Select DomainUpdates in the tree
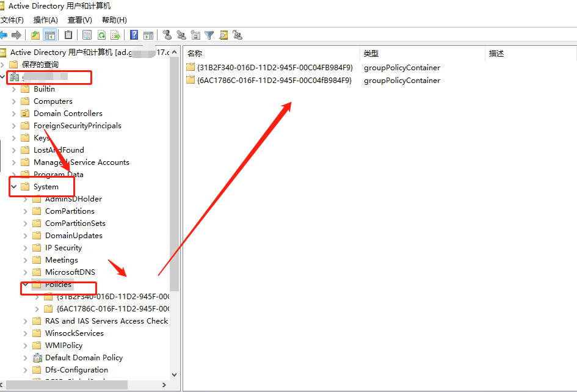 pyautogui.click(x=74, y=236)
